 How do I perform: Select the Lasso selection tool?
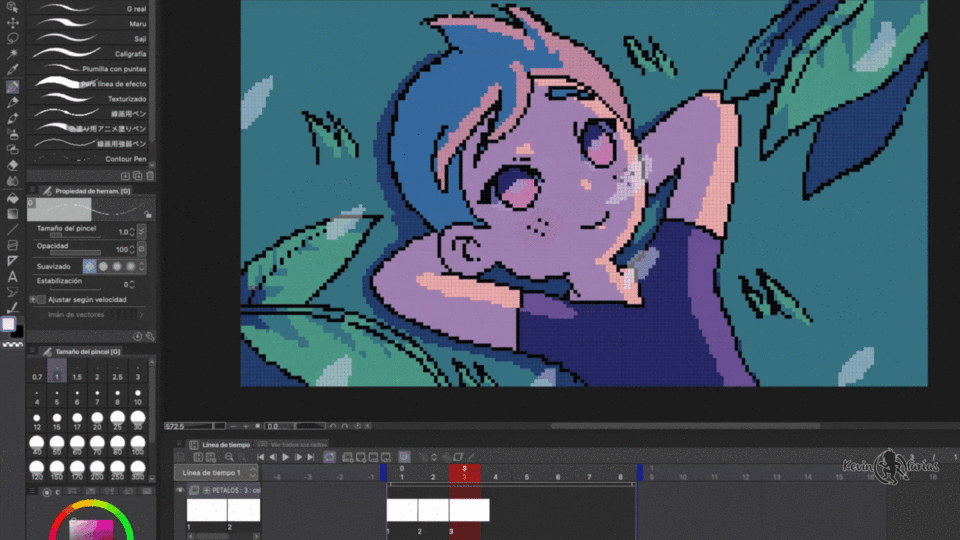click(x=12, y=38)
